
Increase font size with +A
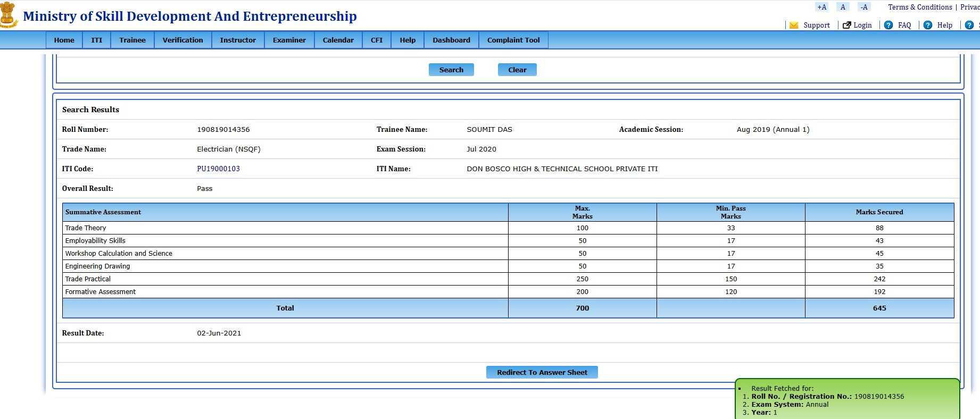[x=821, y=7]
